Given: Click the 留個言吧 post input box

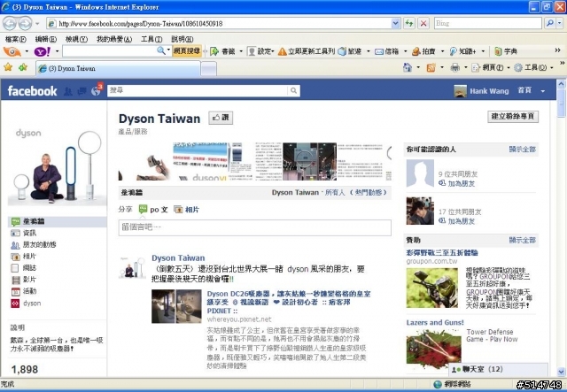Looking at the screenshot, I should (x=254, y=227).
